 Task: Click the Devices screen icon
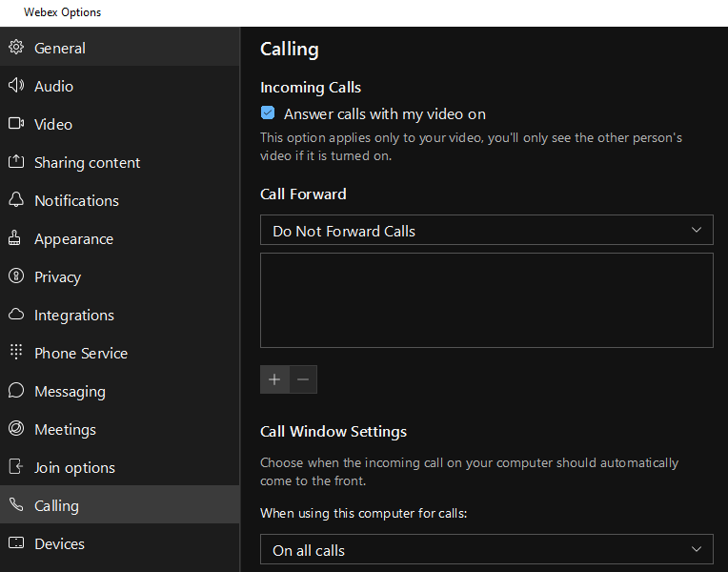(x=16, y=542)
